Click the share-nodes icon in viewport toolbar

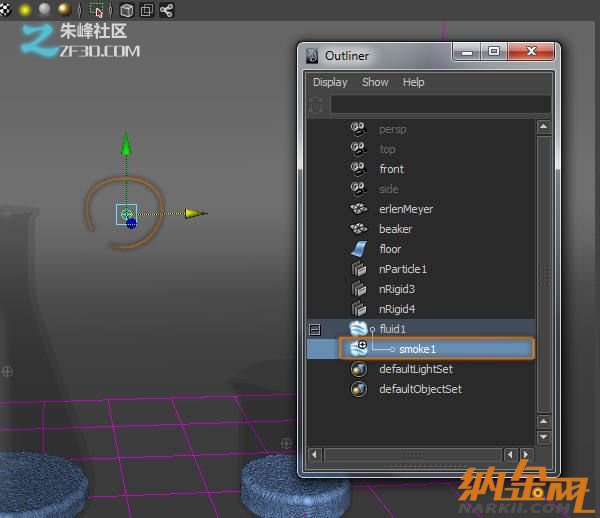pos(166,10)
